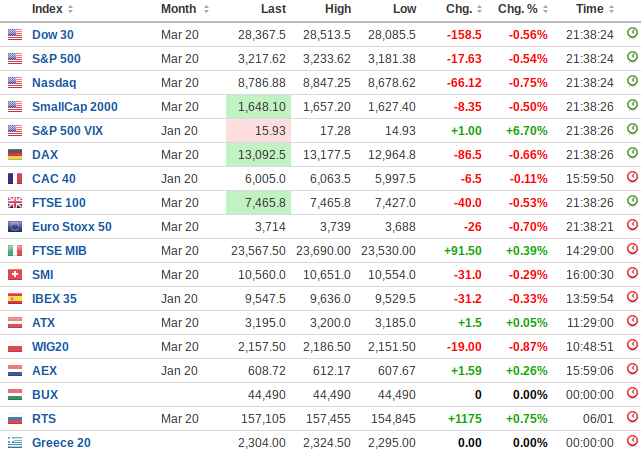This screenshot has height=454, width=641.
Task: Open the Nasdaq index link
Action: (x=54, y=83)
